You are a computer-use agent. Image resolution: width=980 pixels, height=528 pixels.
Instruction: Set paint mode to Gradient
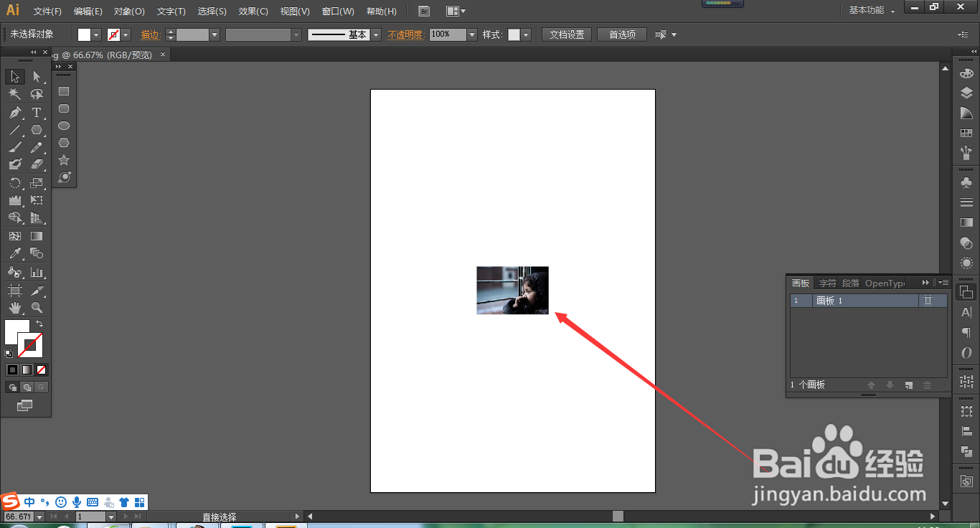27,370
